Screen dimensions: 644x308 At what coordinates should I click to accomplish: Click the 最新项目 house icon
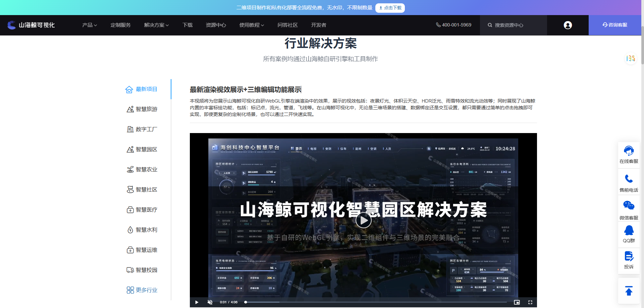(x=129, y=89)
